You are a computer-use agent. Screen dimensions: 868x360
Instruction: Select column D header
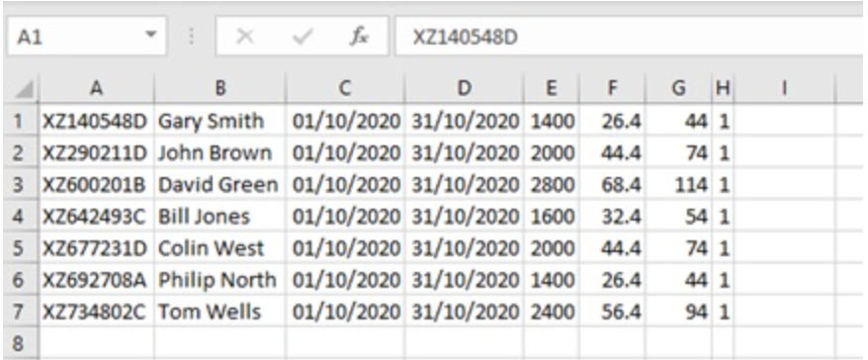click(465, 89)
